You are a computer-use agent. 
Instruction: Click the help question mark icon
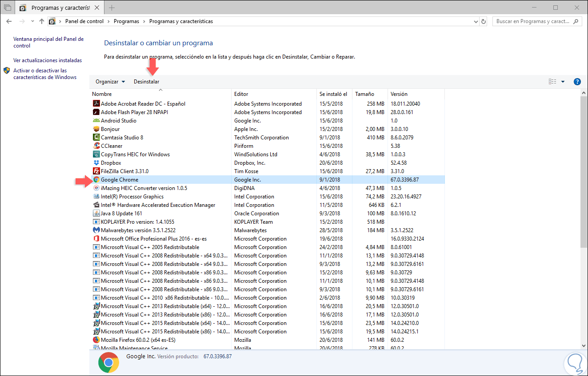click(x=577, y=82)
